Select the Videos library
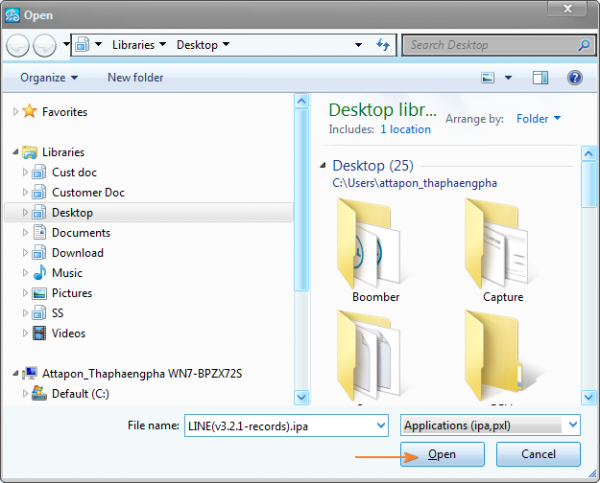Image resolution: width=600 pixels, height=483 pixels. pos(68,333)
